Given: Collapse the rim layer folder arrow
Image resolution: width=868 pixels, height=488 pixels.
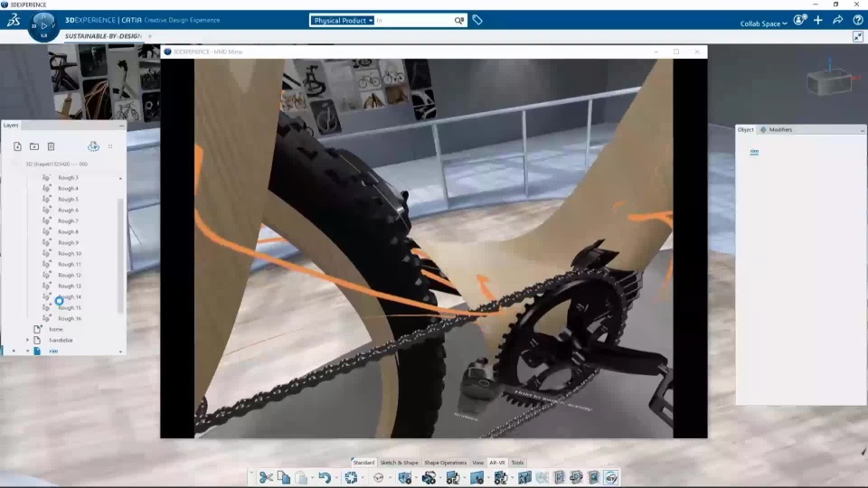Looking at the screenshot, I should pos(28,352).
